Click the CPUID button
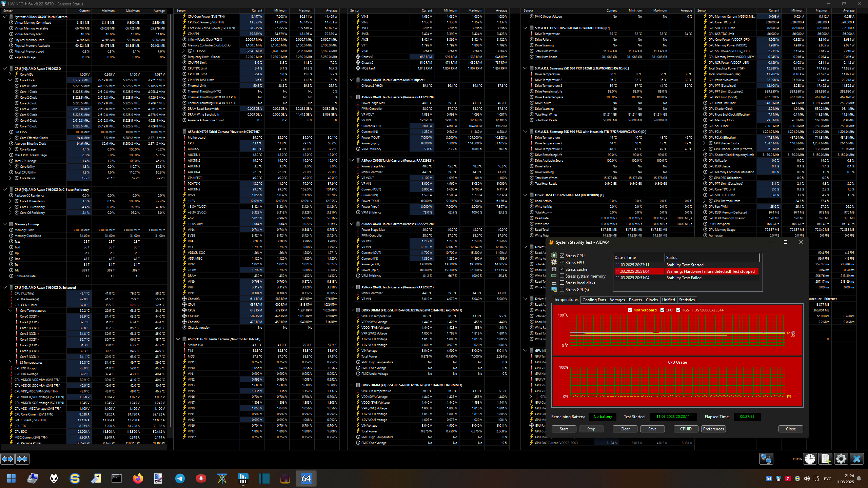The width and height of the screenshot is (868, 488). (x=686, y=429)
